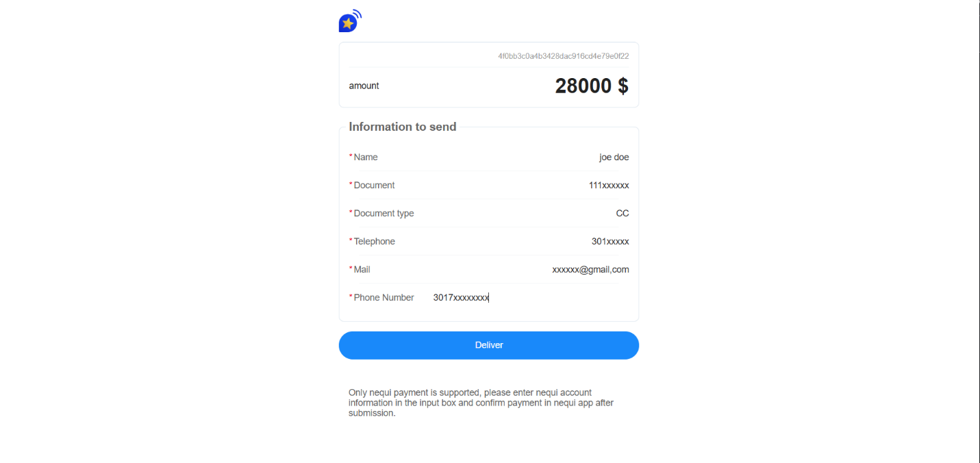Viewport: 980px width, 463px height.
Task: Click the transaction hash ID text
Action: pos(563,56)
